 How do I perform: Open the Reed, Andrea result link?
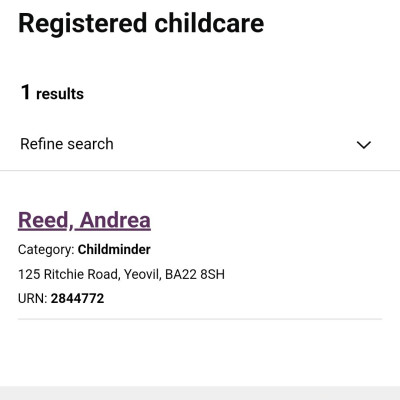tap(84, 220)
